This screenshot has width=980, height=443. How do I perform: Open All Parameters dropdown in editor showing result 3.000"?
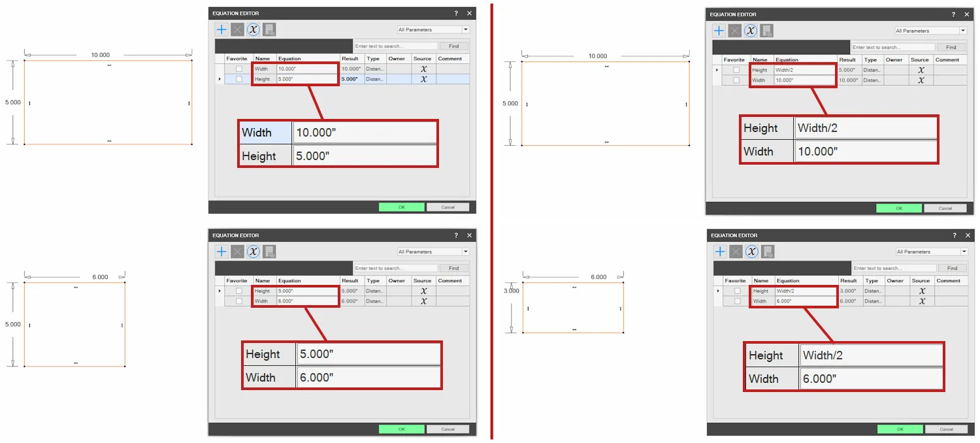click(932, 252)
